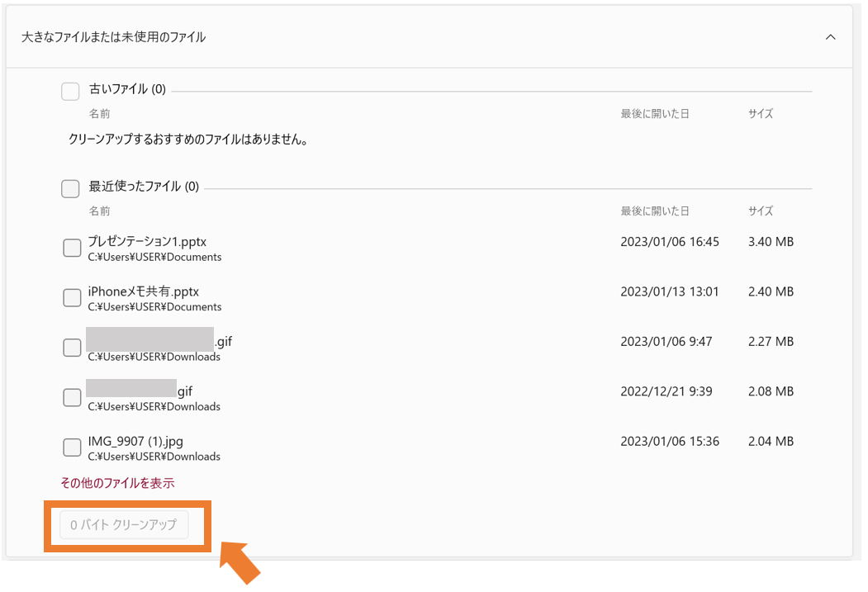The height and width of the screenshot is (592, 868).
Task: Toggle the 古いファイル (0) checkbox
Action: 70,91
